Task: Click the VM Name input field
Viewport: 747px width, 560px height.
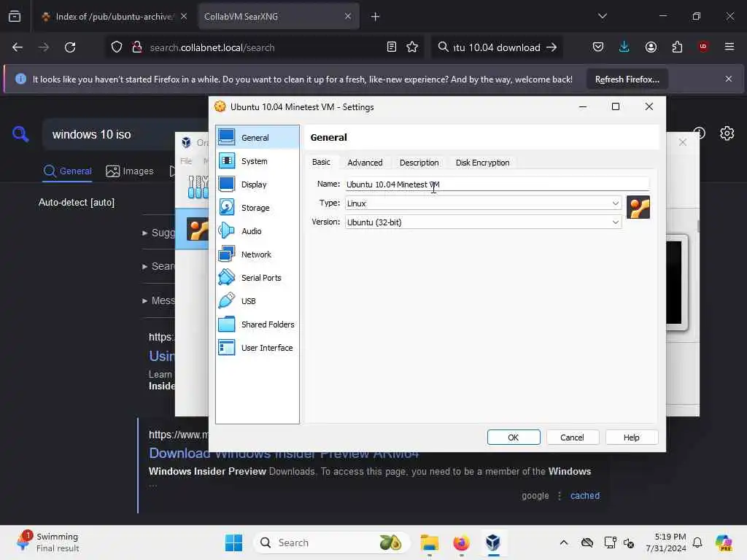Action: tap(496, 184)
